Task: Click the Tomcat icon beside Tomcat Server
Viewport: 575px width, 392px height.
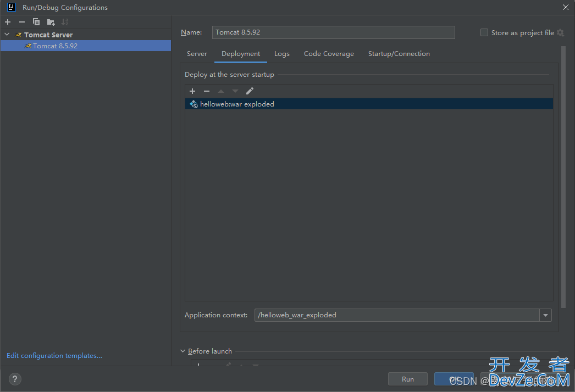Action: pos(18,35)
